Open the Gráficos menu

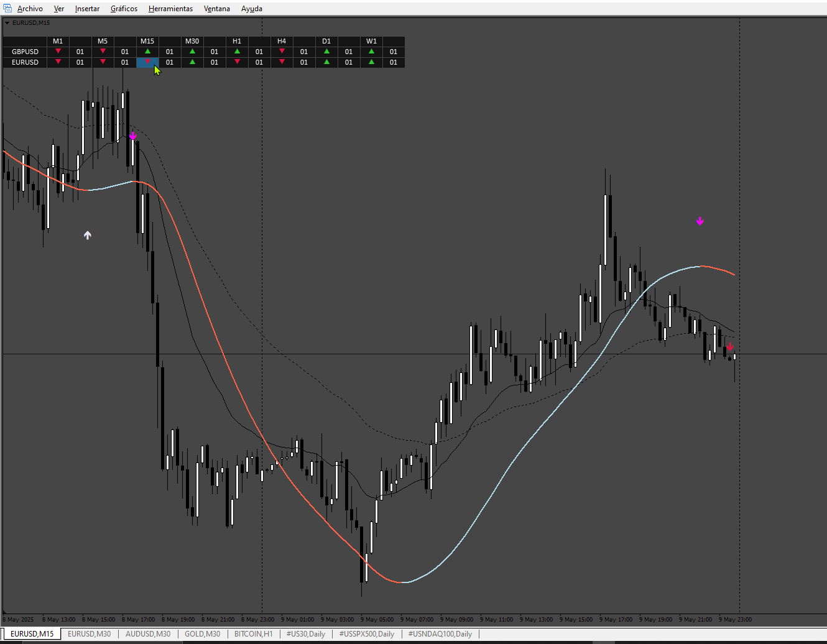coord(124,9)
